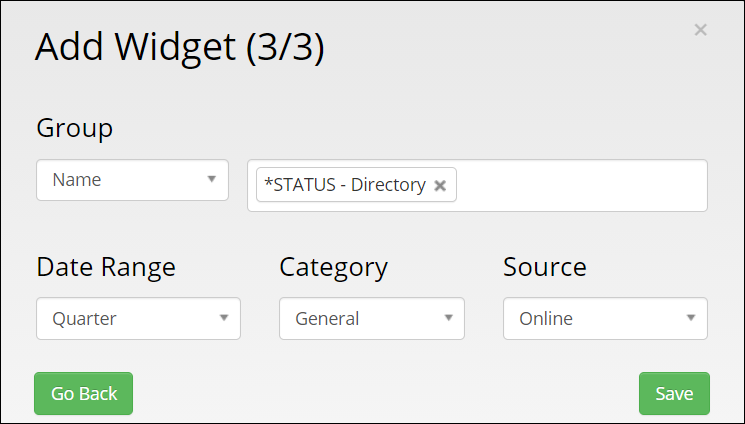745x424 pixels.
Task: Focus the empty area of the Group tags field
Action: point(580,186)
